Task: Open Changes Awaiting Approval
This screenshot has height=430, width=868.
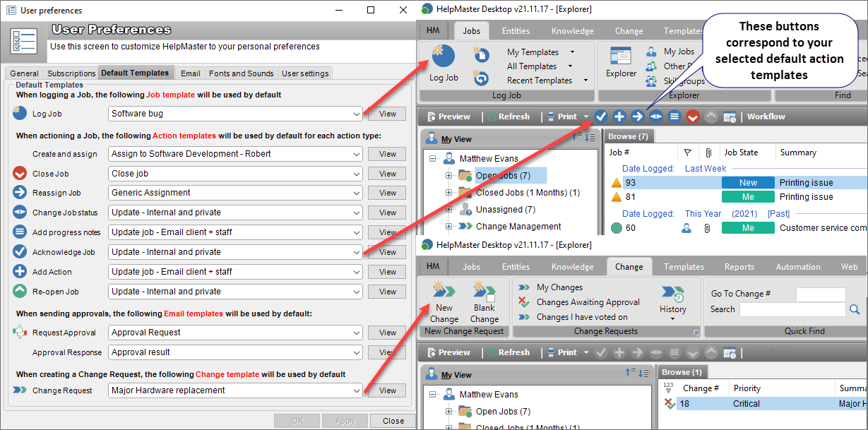Action: click(579, 302)
